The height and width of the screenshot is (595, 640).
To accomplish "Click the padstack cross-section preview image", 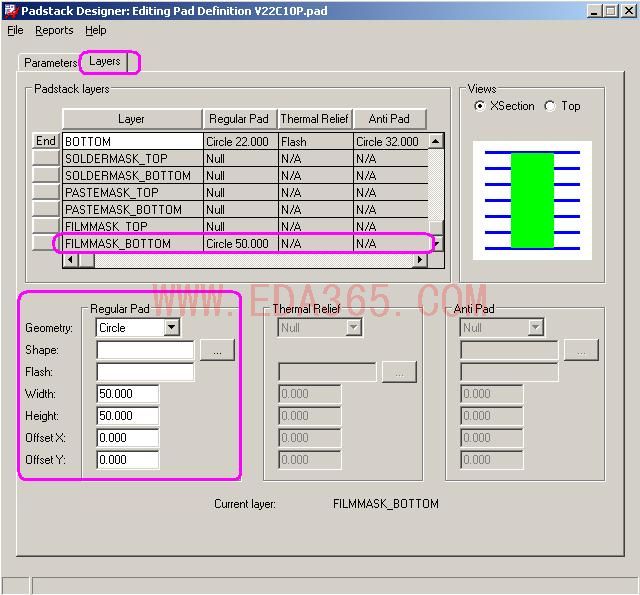I will tap(532, 200).
